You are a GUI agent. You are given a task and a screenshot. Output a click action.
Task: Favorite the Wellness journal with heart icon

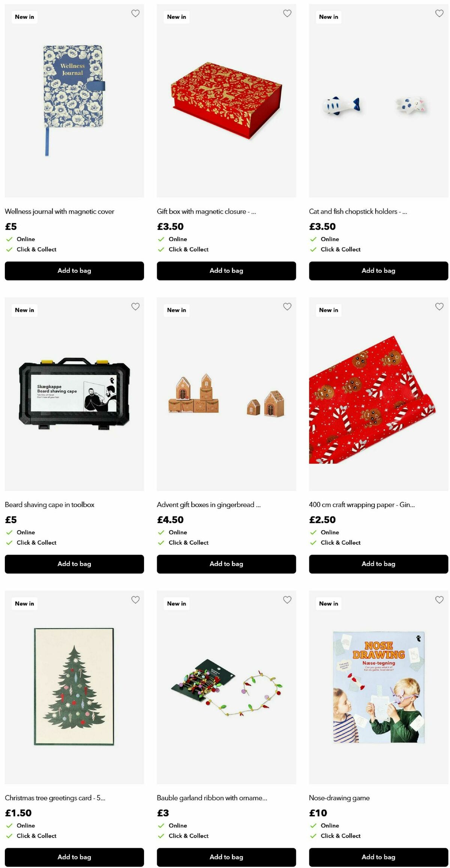135,13
